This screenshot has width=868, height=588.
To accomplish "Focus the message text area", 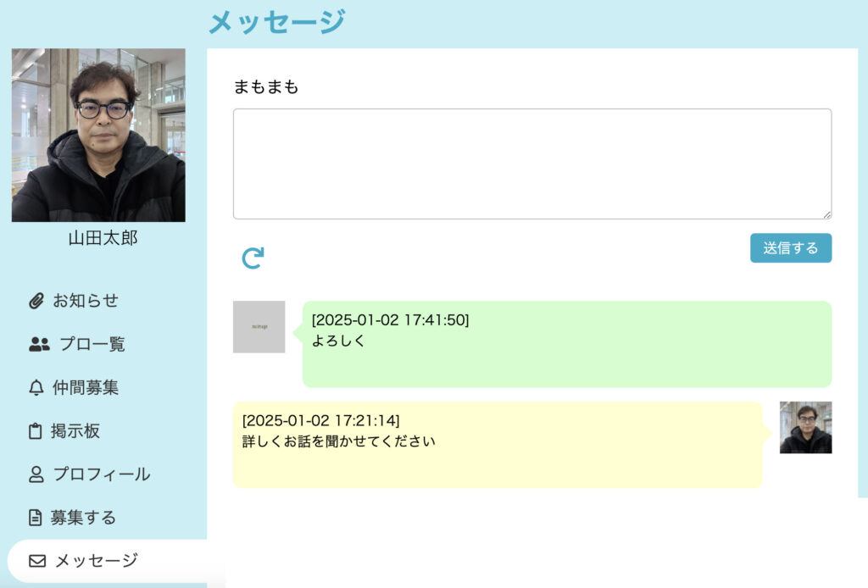I will tap(532, 164).
